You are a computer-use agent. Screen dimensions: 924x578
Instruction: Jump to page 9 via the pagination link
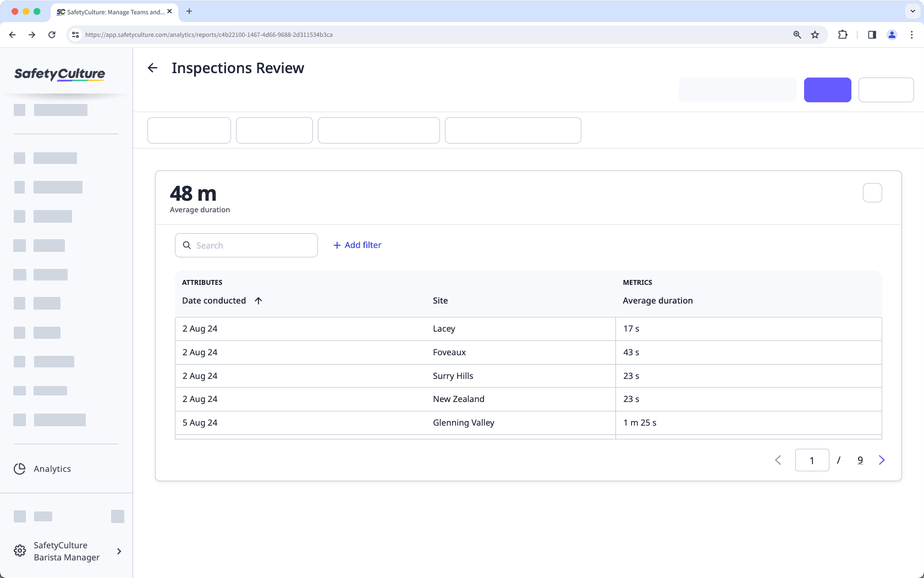[860, 460]
